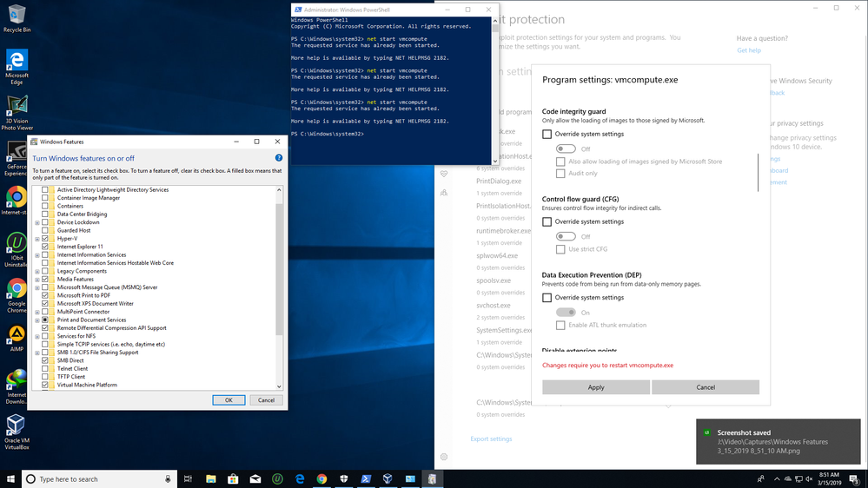Open Microsoft Store from the taskbar

pyautogui.click(x=233, y=479)
